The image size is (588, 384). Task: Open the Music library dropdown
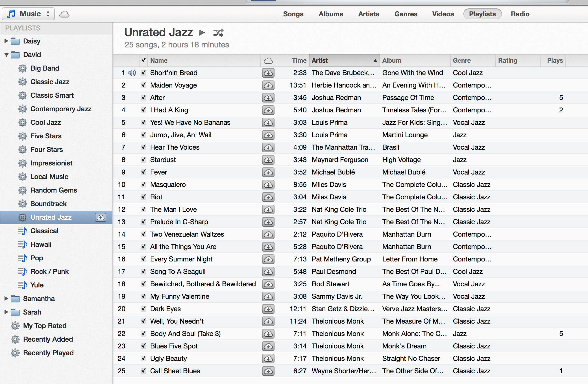[28, 14]
